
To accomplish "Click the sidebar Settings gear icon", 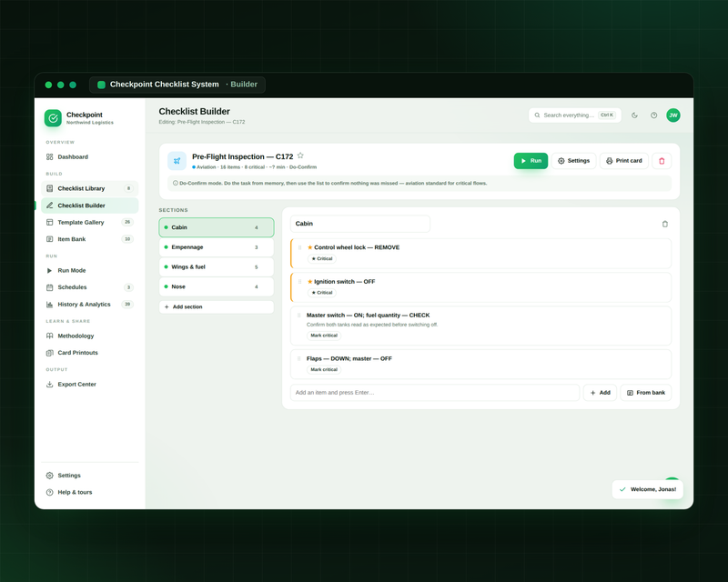I will 50,476.
